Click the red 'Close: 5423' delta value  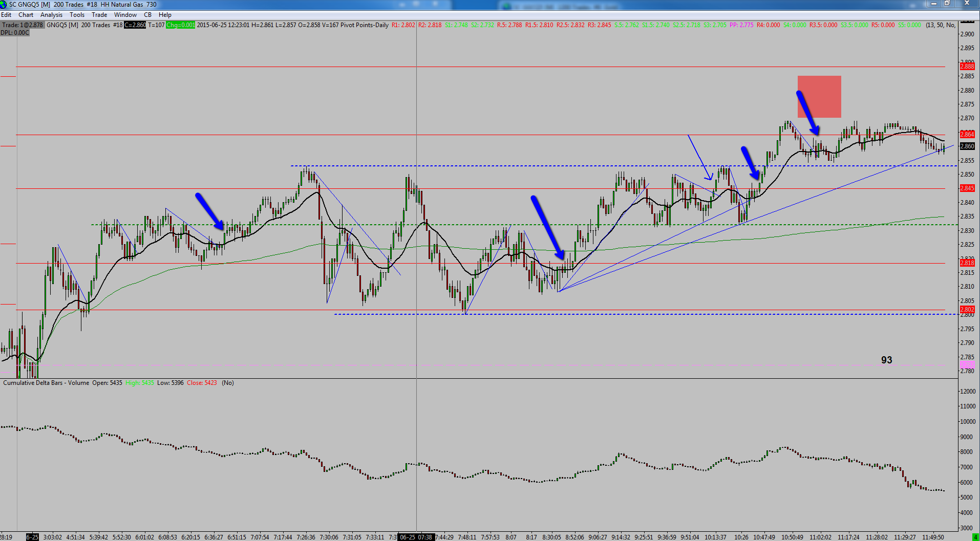click(x=202, y=383)
